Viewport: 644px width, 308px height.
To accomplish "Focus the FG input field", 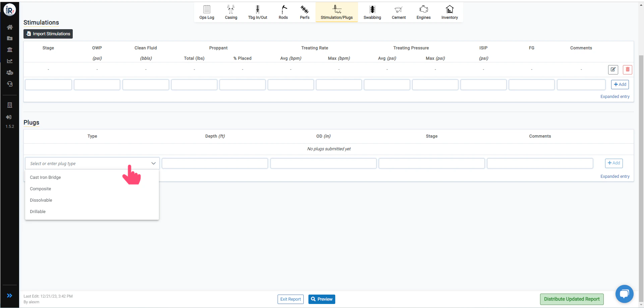I will (x=532, y=85).
